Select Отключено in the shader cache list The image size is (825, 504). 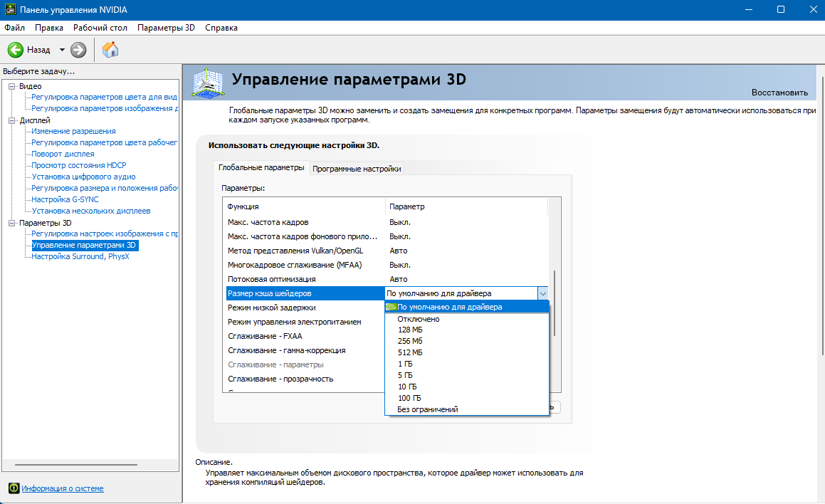(x=419, y=319)
